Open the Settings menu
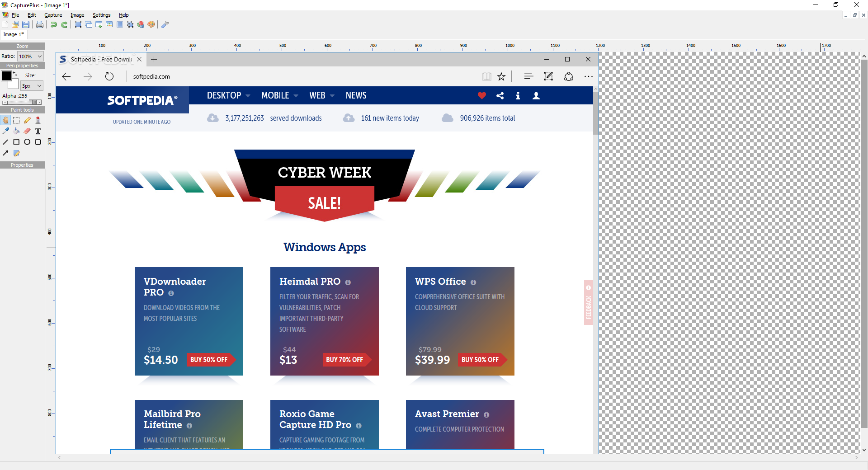 [x=102, y=15]
